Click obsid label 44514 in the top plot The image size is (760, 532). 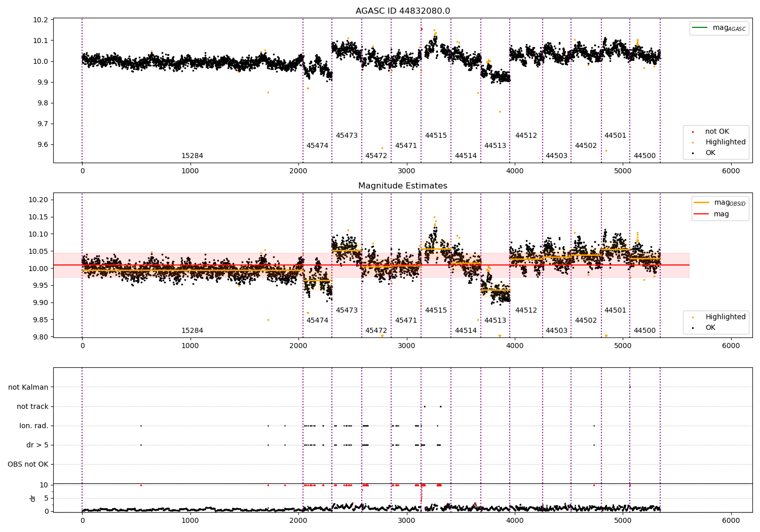point(466,156)
